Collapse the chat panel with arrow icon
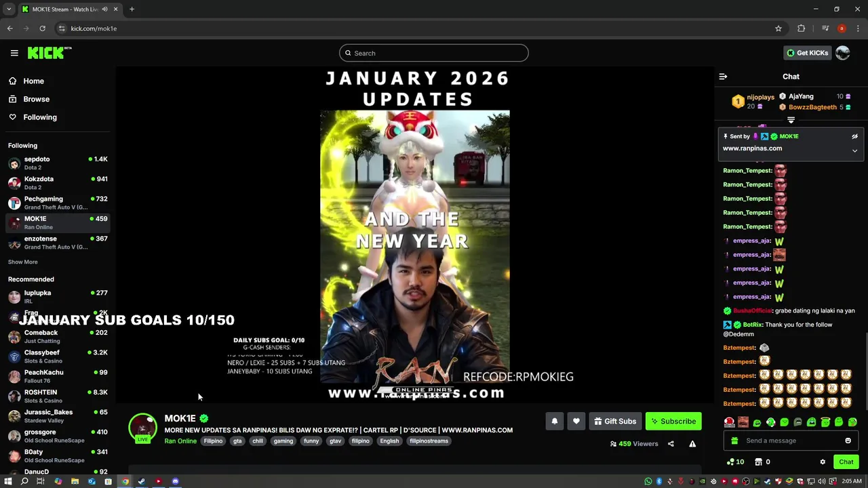Viewport: 868px width, 488px height. click(x=723, y=77)
